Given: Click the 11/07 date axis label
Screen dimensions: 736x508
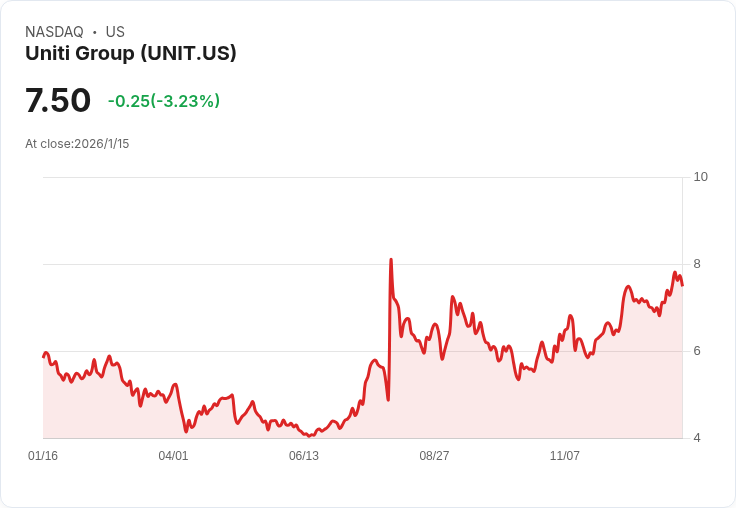Looking at the screenshot, I should 565,455.
